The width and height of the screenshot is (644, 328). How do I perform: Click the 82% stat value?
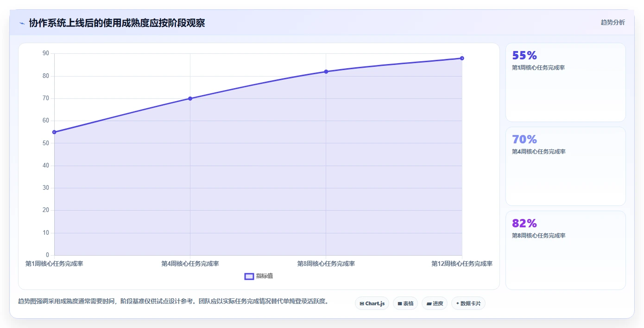(524, 223)
